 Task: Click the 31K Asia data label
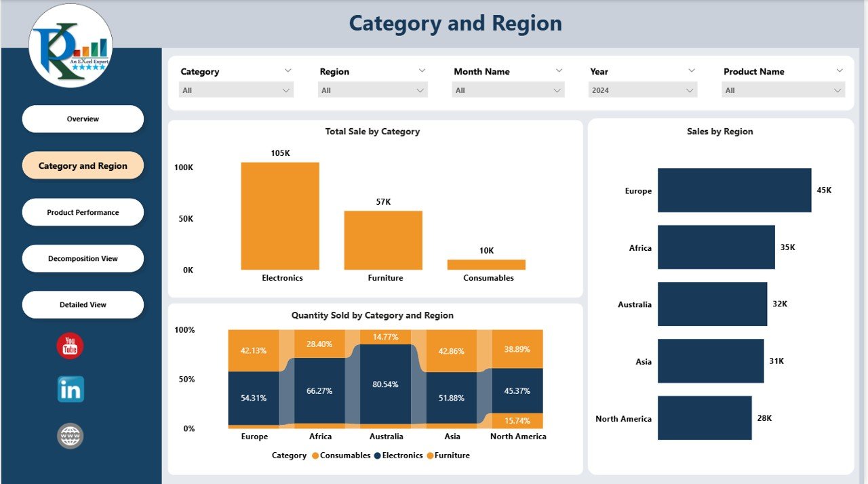tap(776, 361)
